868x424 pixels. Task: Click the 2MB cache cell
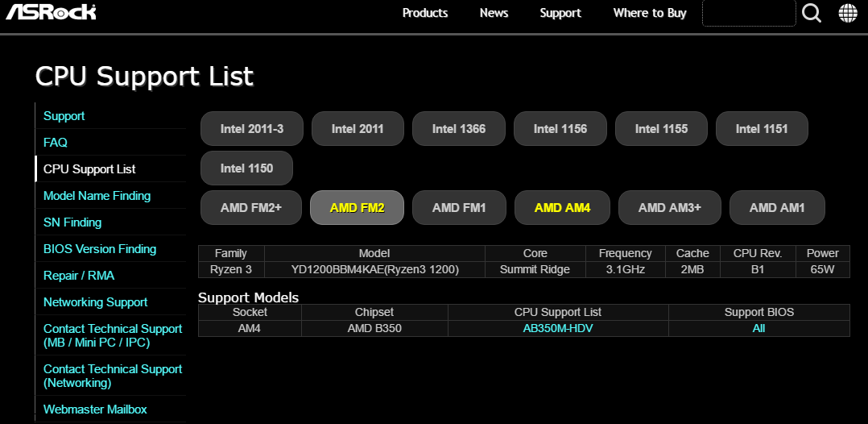[x=692, y=270]
